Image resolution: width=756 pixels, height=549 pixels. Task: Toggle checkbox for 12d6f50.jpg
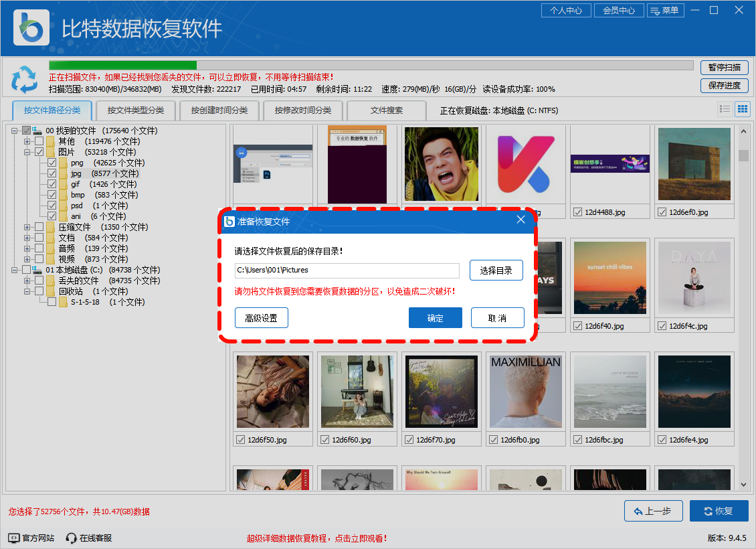[x=241, y=439]
